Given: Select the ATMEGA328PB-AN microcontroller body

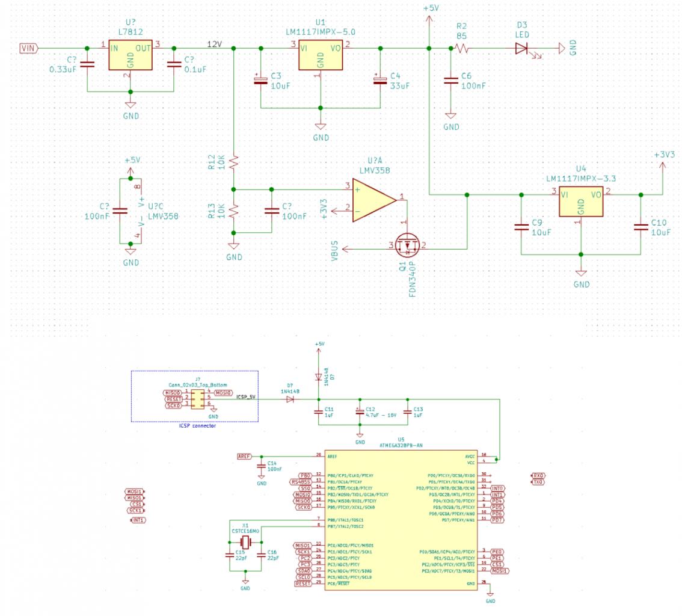Looking at the screenshot, I should (401, 519).
